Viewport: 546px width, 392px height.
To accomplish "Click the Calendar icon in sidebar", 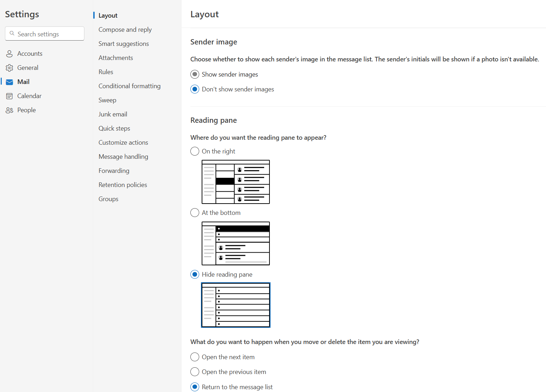I will tap(10, 96).
